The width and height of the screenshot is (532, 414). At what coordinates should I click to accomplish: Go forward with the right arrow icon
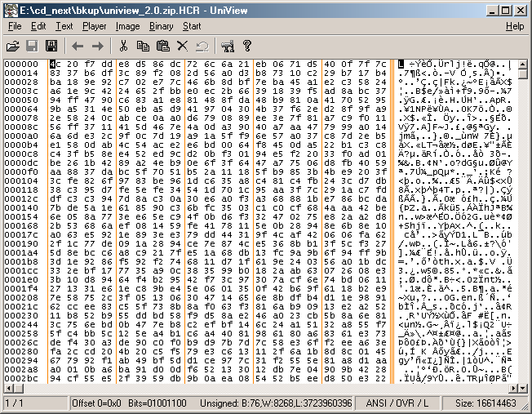click(x=98, y=46)
